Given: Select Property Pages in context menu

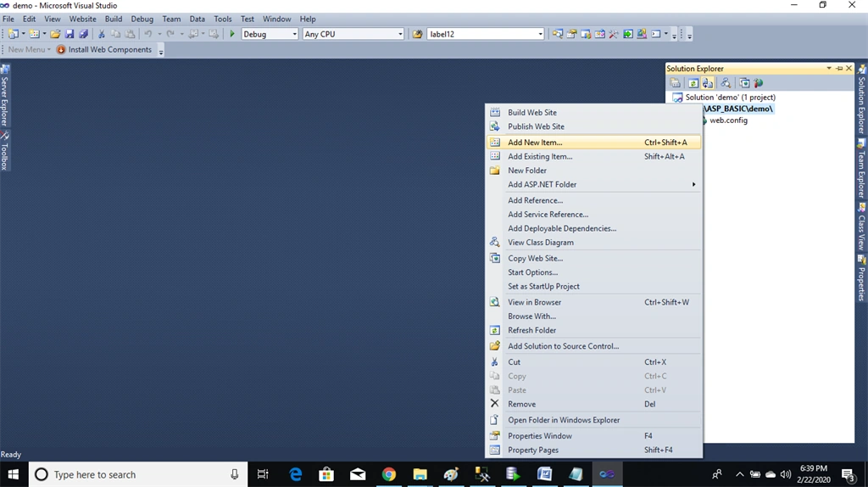Looking at the screenshot, I should click(x=593, y=450).
